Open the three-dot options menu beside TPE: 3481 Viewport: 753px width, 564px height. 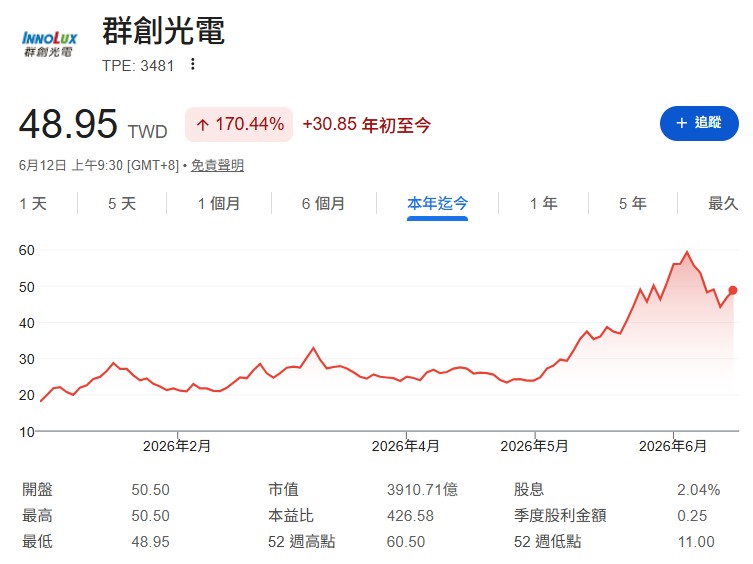pyautogui.click(x=193, y=64)
